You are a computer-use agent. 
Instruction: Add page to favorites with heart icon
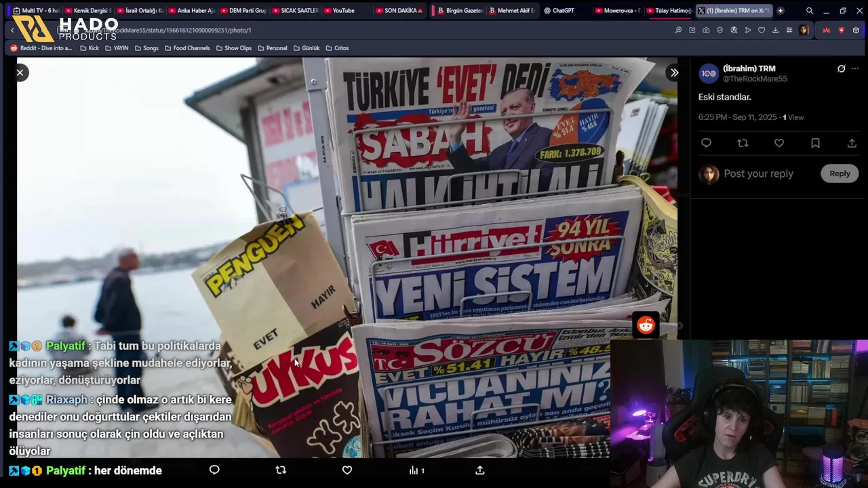click(x=762, y=30)
